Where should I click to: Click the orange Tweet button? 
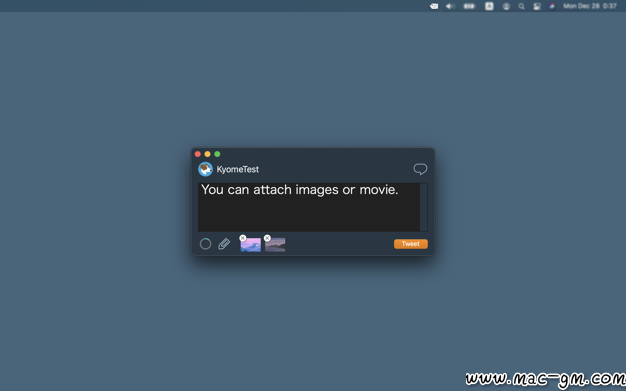click(x=411, y=244)
